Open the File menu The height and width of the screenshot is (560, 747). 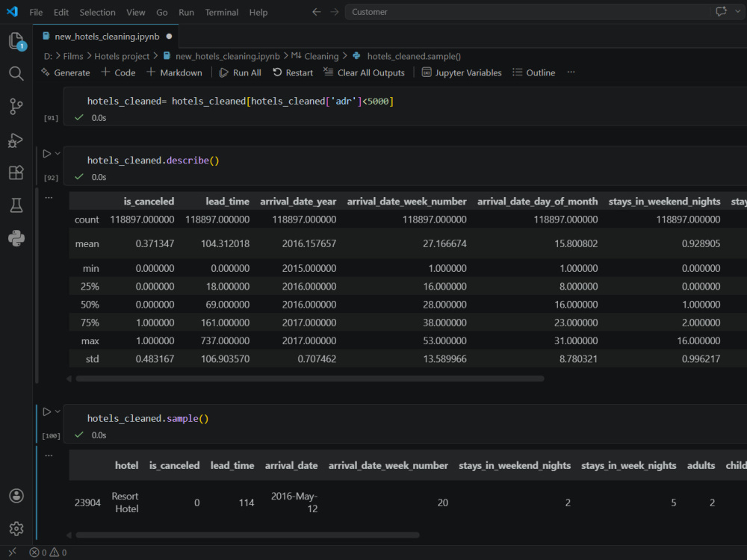click(x=36, y=13)
